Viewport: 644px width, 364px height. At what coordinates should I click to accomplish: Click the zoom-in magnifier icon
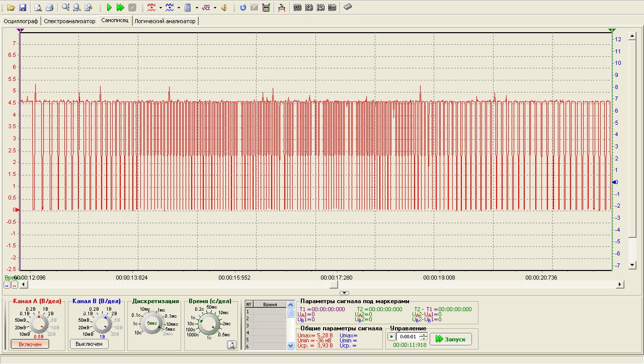tap(65, 8)
